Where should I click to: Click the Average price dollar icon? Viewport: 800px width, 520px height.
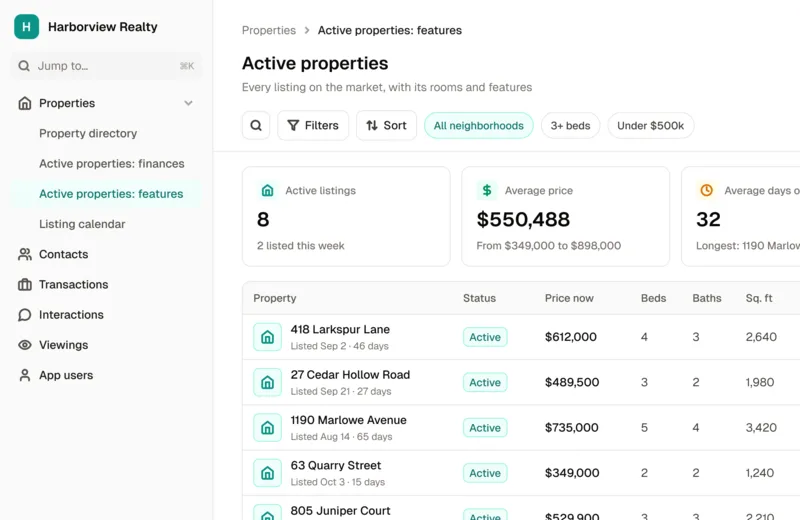[x=487, y=190]
